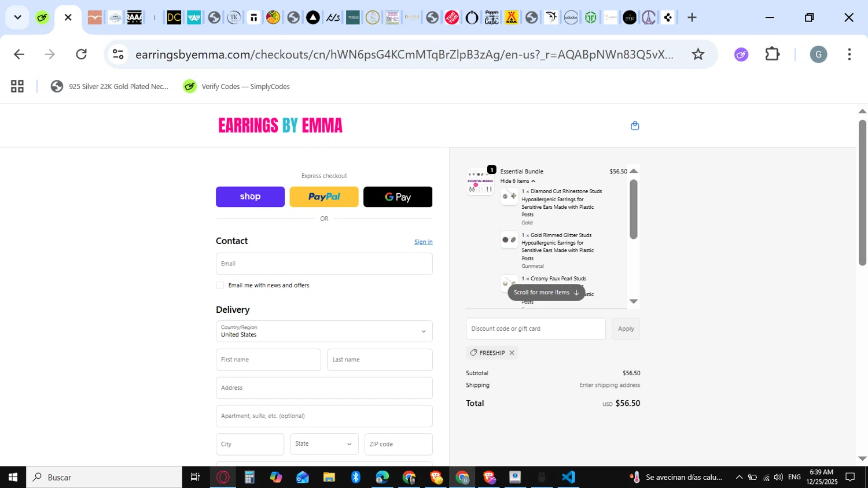
Task: Click the page vertical scrollbar thumb
Action: [x=862, y=193]
